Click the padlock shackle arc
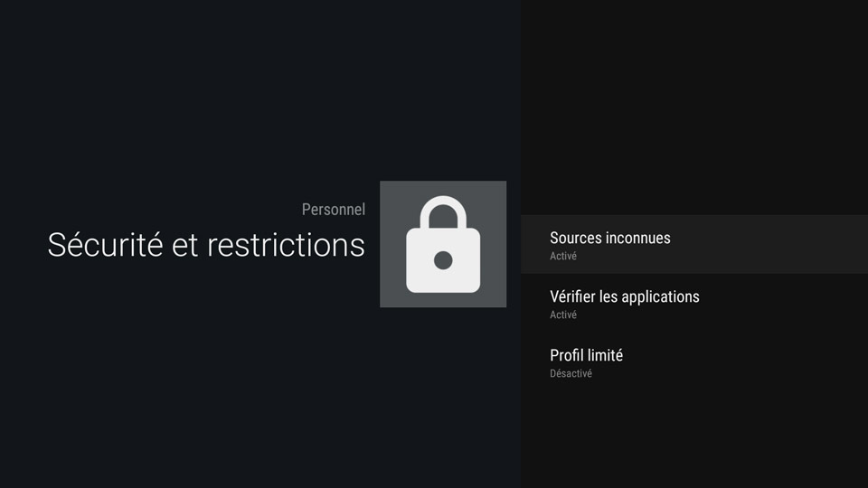The height and width of the screenshot is (488, 868). click(443, 211)
